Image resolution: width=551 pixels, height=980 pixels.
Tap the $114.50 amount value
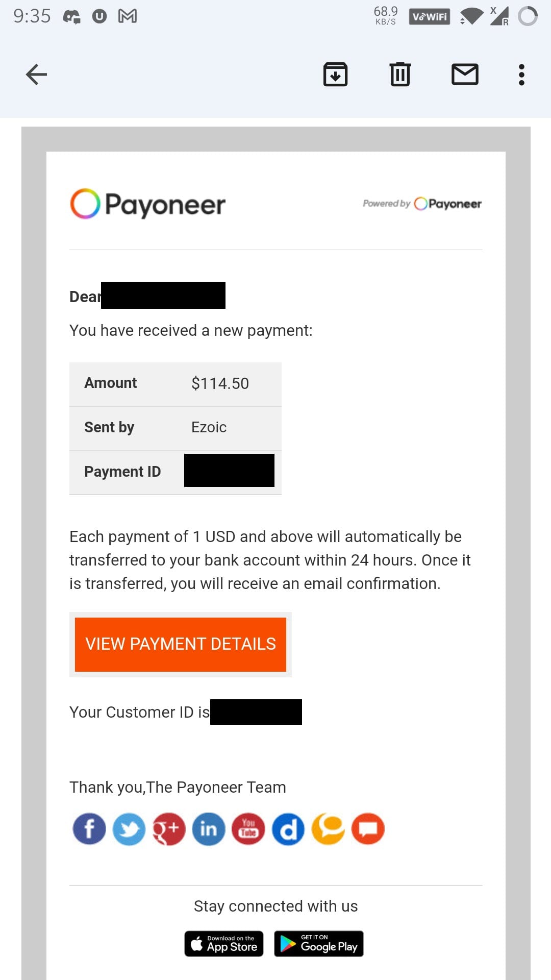pyautogui.click(x=220, y=383)
